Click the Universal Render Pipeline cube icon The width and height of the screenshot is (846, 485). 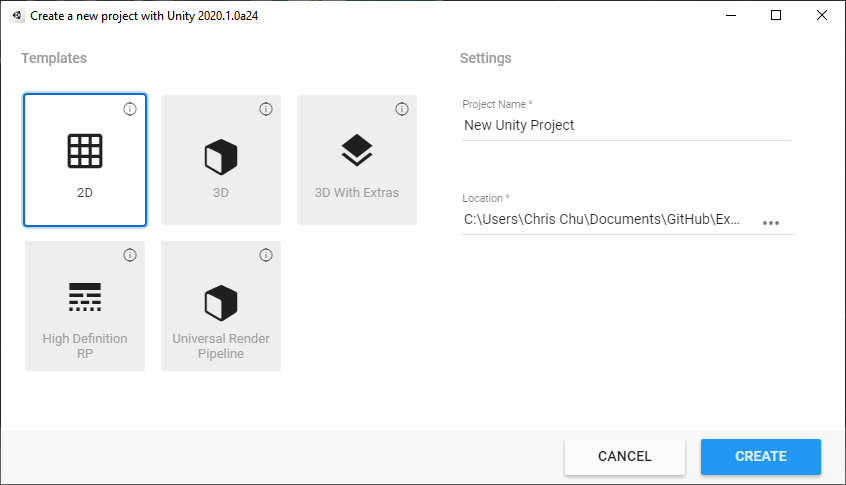pos(221,301)
